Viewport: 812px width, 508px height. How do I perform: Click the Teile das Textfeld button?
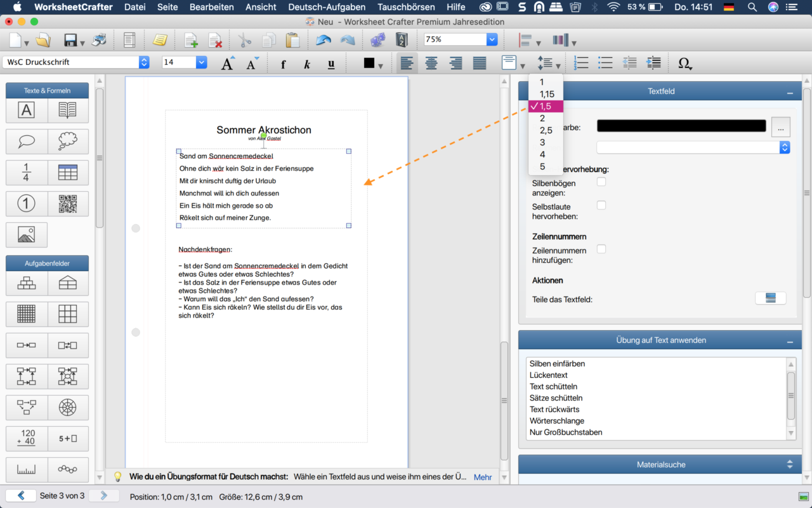click(x=770, y=298)
